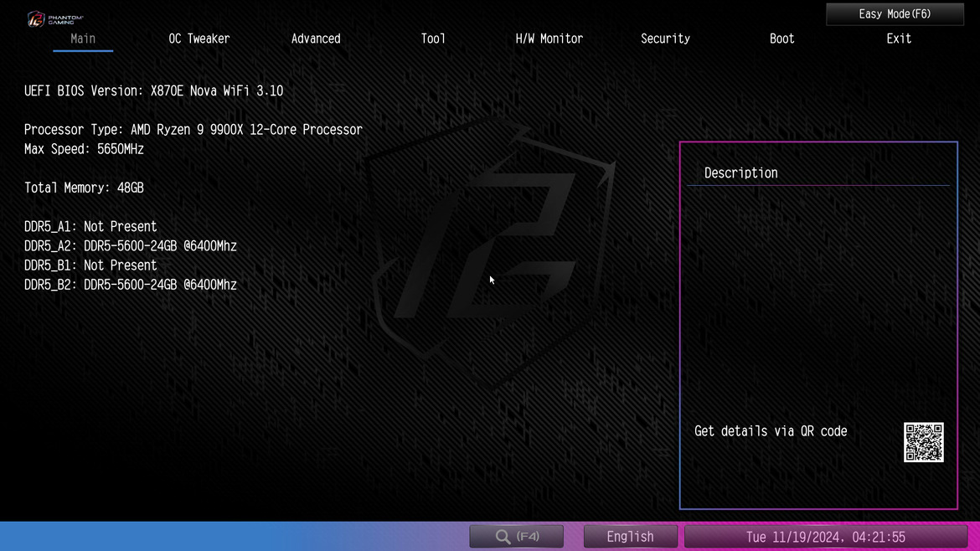Click the Description panel heading

[x=740, y=173]
